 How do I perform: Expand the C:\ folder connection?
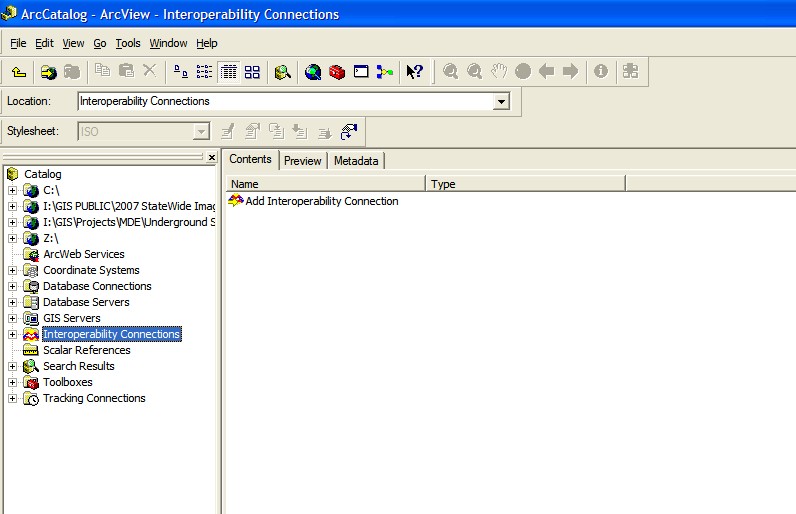coord(12,191)
